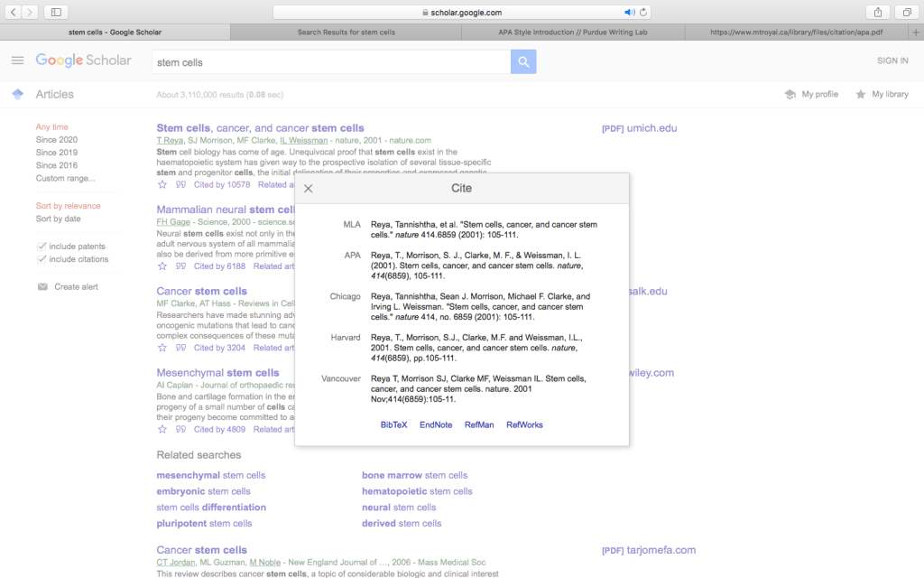Toggle the Safari sidebar button

(x=56, y=12)
